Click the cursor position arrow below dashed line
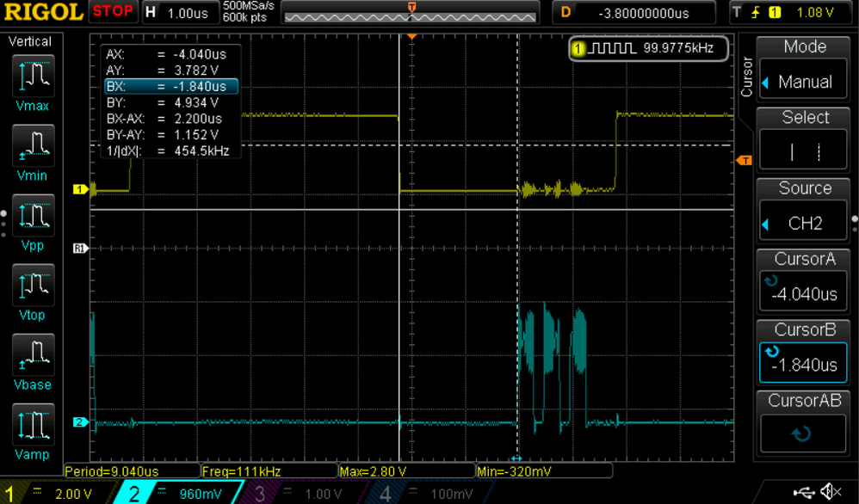Screen dimensions: 859x504 [x=516, y=458]
